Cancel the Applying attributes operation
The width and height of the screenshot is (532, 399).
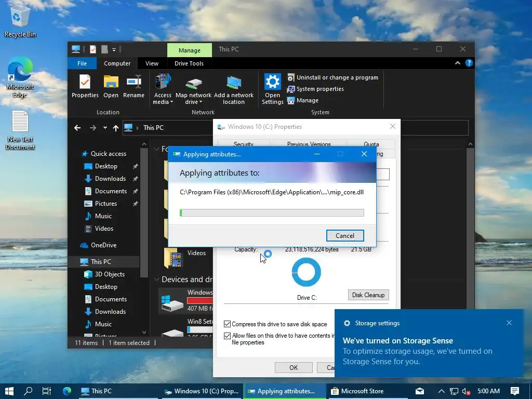pos(345,236)
